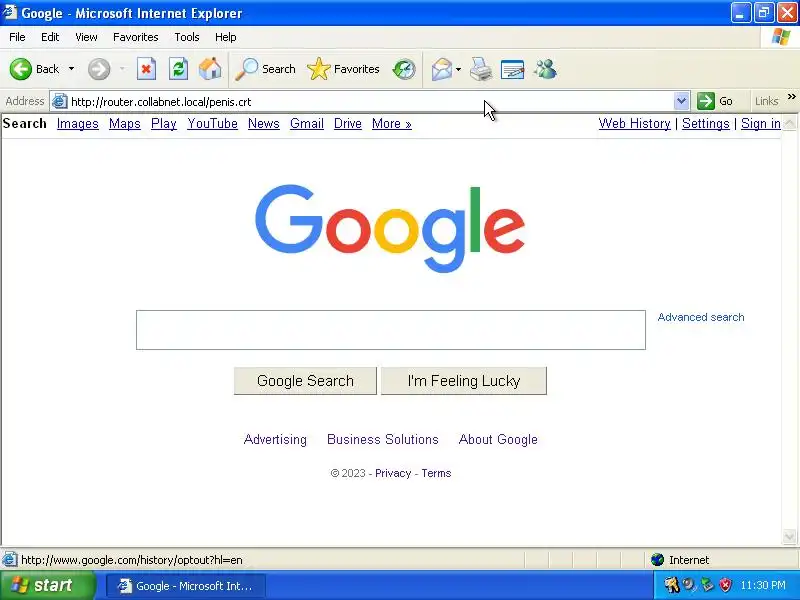Viewport: 800px width, 600px height.
Task: Click the Edit page toolbar icon
Action: pyautogui.click(x=513, y=69)
